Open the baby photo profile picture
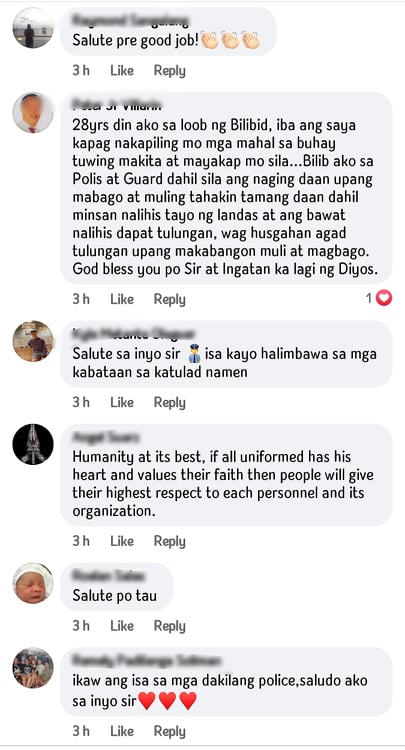Viewport: 405px width, 750px height. (x=33, y=583)
